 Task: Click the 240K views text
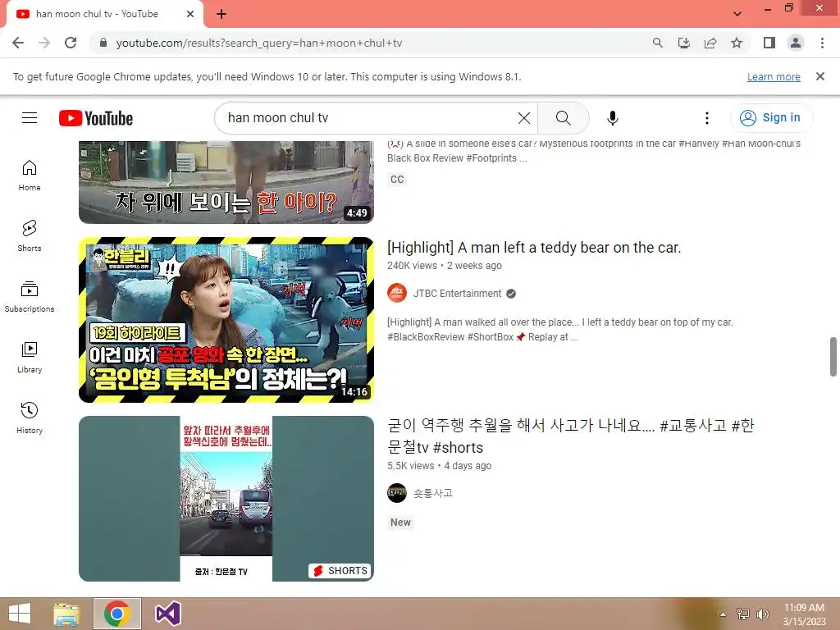(412, 266)
